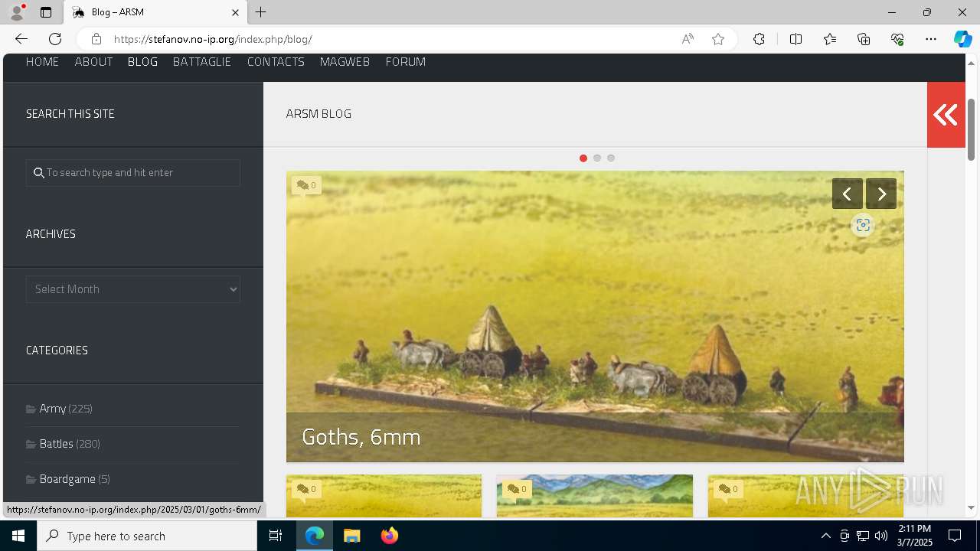
Task: Open comments bubble on Goths slide
Action: 306,185
